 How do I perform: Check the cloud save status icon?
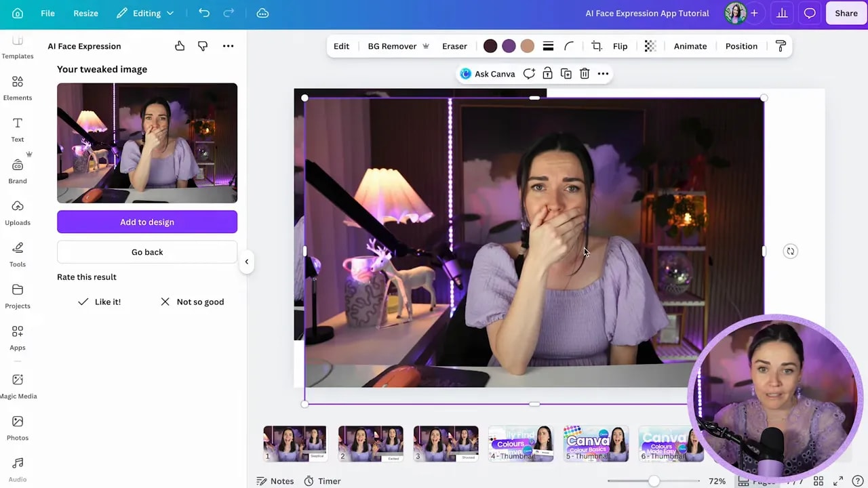(x=262, y=13)
